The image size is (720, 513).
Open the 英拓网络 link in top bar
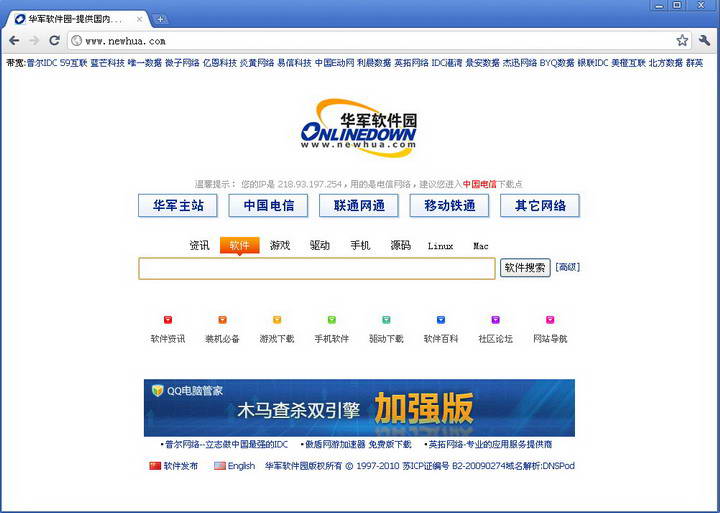coord(411,63)
